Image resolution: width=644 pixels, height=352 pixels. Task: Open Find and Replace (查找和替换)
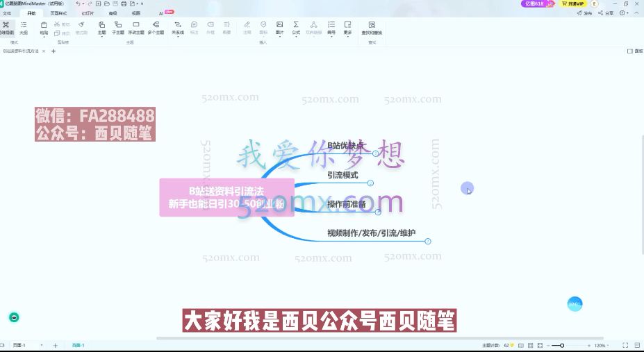[372, 28]
